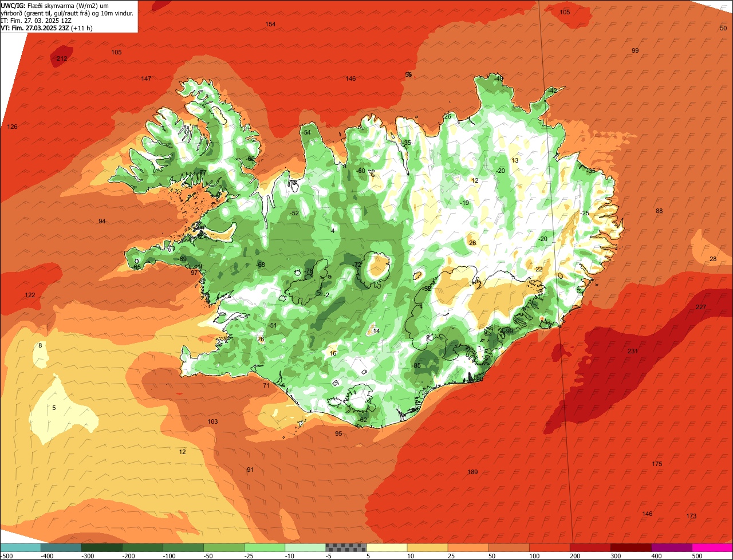Click the heat flux value -69

[x=182, y=259]
